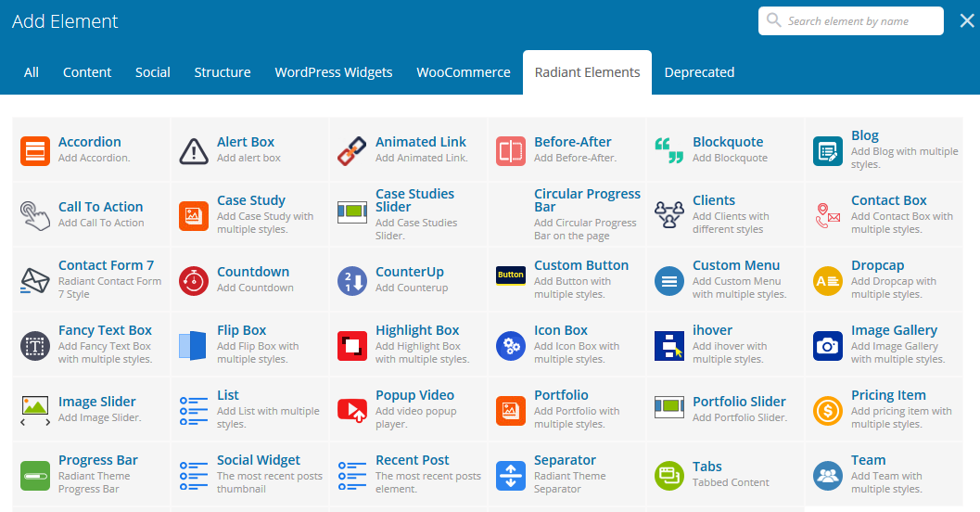Image resolution: width=980 pixels, height=512 pixels.
Task: Choose the green Blockquote quotation marks icon
Action: pos(669,150)
